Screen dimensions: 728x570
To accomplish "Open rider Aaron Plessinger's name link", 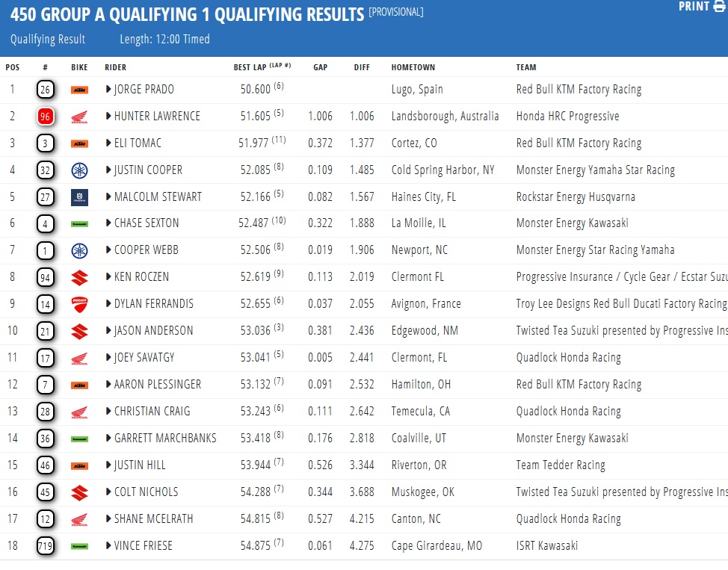I will point(157,385).
